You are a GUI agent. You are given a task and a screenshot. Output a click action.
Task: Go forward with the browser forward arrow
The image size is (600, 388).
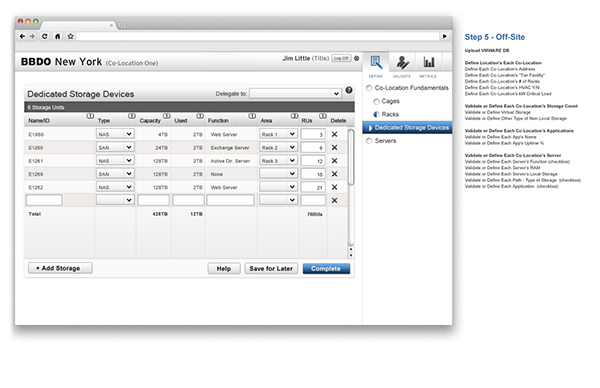[32, 36]
